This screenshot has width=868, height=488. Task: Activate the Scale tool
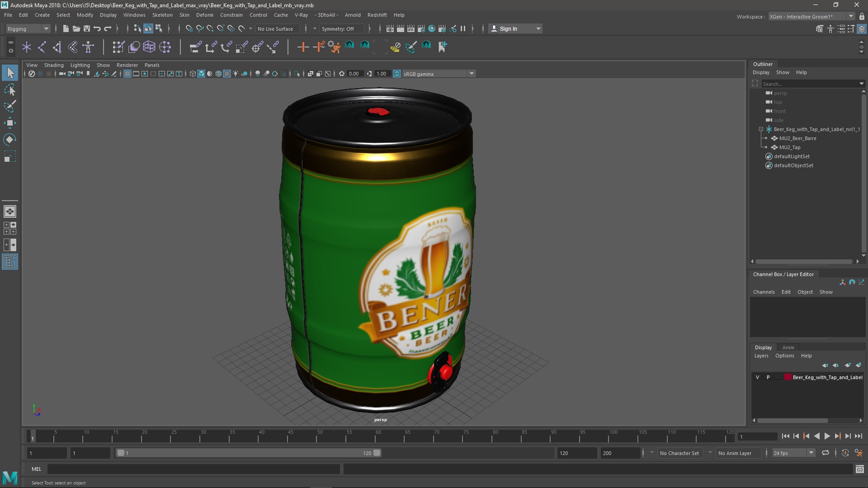[10, 156]
